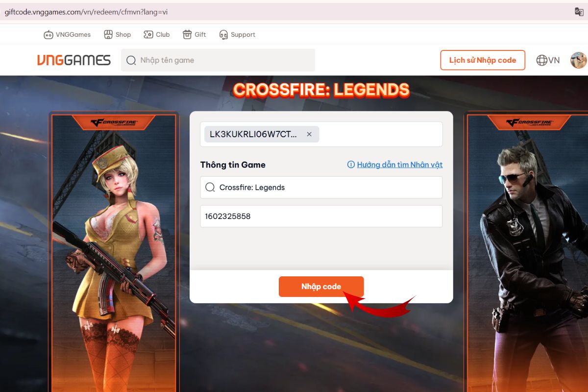Open the Gift section
Viewport: 588px width, 392px height.
(194, 35)
